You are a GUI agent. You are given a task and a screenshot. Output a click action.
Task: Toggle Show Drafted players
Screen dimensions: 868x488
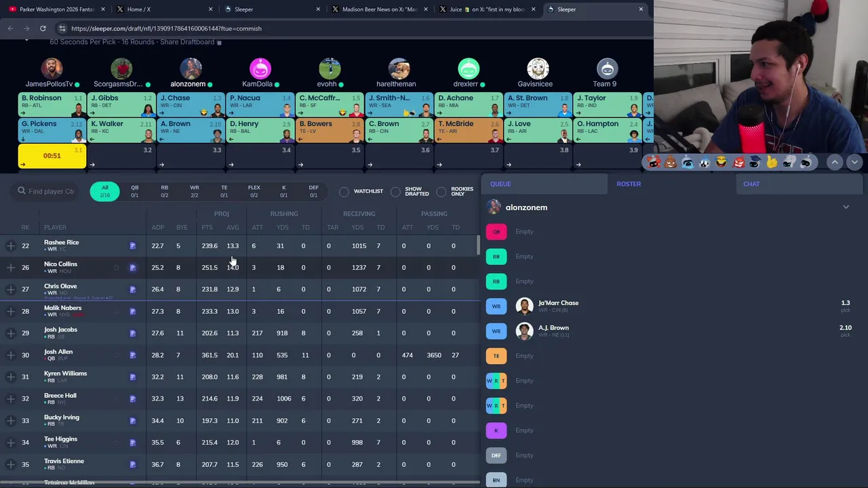point(395,192)
